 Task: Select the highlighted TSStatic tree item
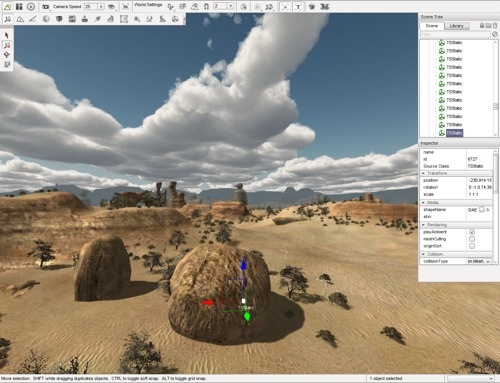454,133
